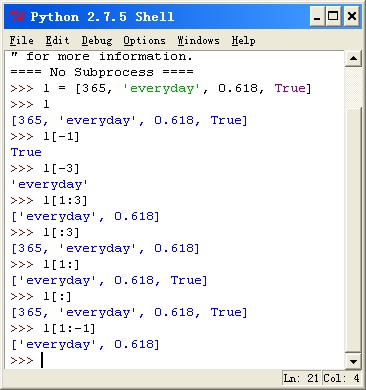Click the 'for more information.' line
The height and width of the screenshot is (390, 366).
(102, 56)
